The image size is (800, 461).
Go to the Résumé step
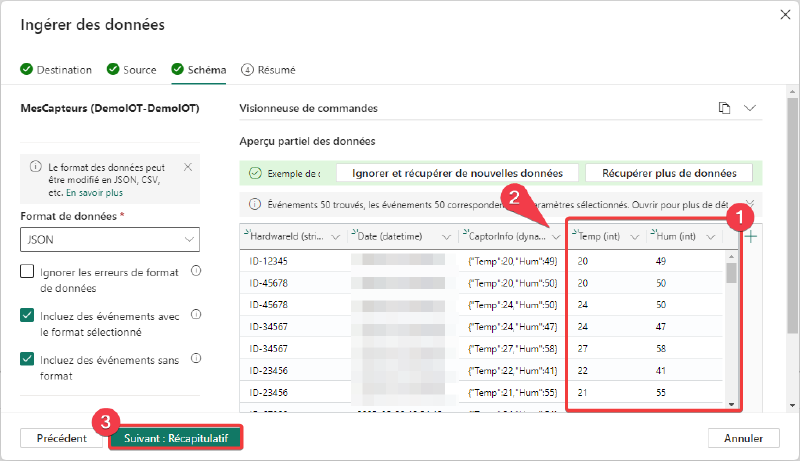click(268, 70)
